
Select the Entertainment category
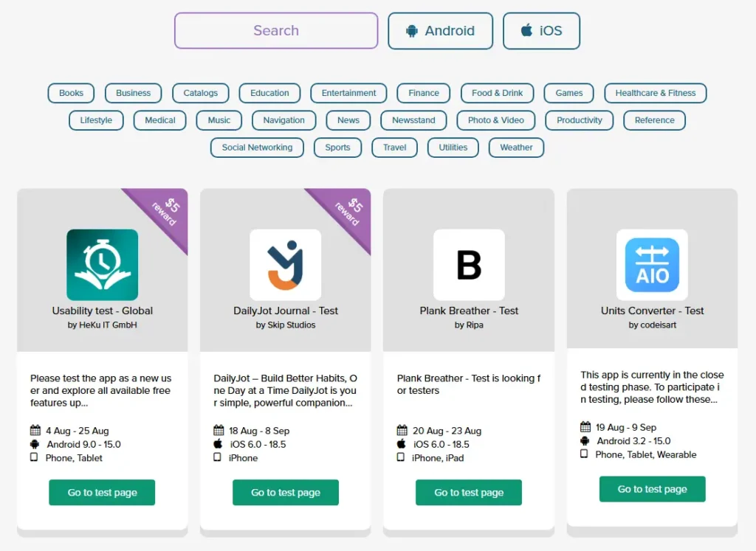pos(348,93)
